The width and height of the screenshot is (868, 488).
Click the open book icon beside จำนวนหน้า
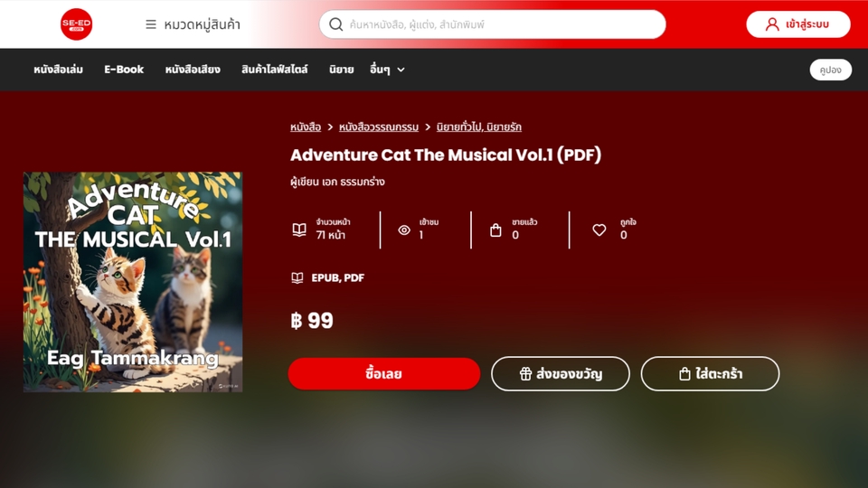tap(299, 230)
